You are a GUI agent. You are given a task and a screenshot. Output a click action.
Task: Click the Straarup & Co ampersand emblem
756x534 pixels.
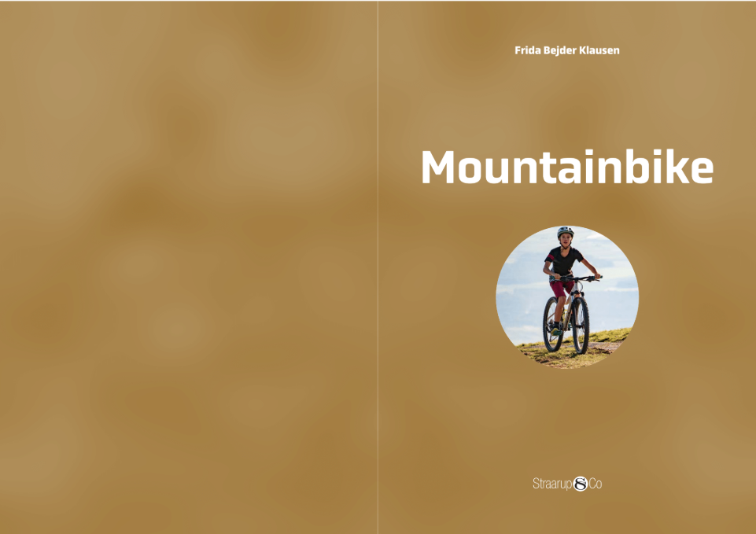coord(581,484)
